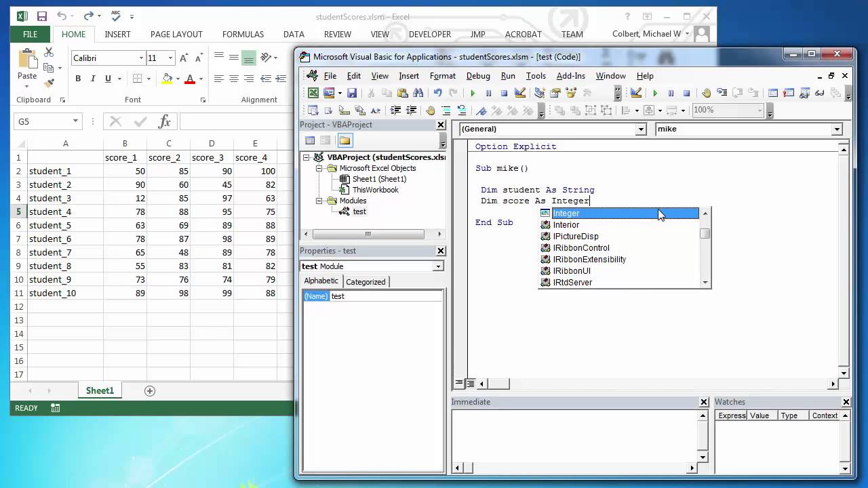Click the Toggle Breakpoint hand icon on the Debug toolbar
The image size is (868, 488).
click(x=705, y=93)
